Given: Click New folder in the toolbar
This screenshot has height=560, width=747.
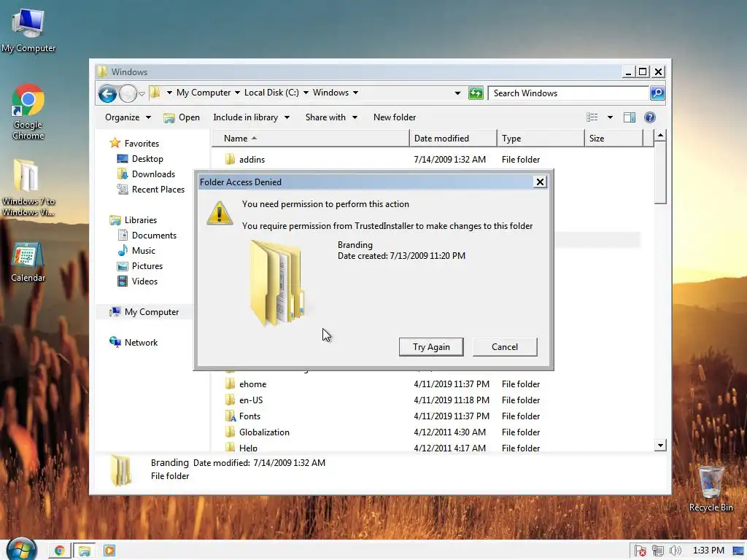Looking at the screenshot, I should 395,117.
